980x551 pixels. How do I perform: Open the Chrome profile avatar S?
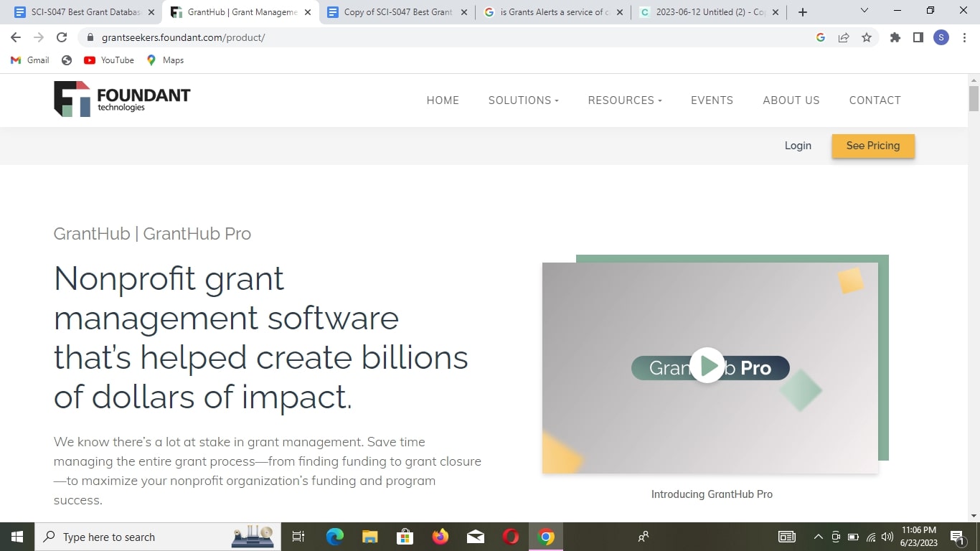[941, 37]
